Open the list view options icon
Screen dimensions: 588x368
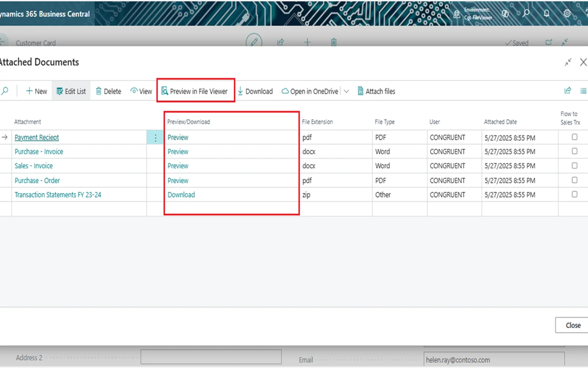tap(583, 91)
